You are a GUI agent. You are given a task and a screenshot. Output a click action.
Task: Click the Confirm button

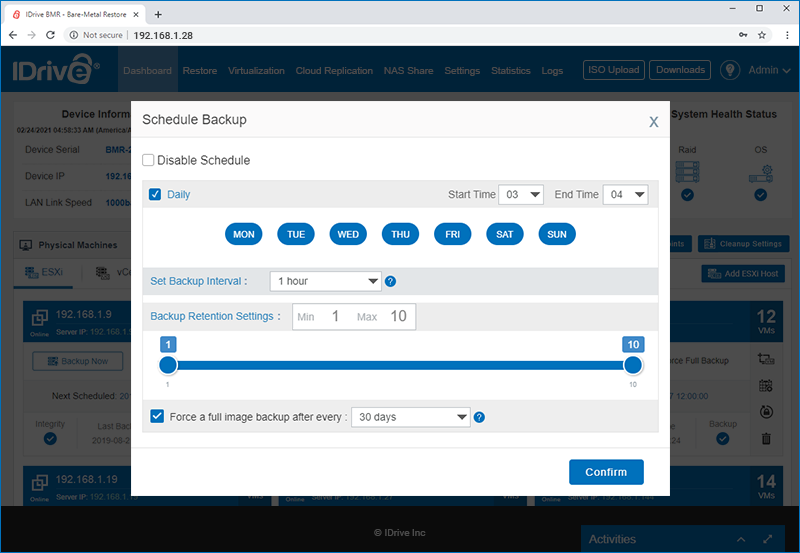pyautogui.click(x=606, y=472)
